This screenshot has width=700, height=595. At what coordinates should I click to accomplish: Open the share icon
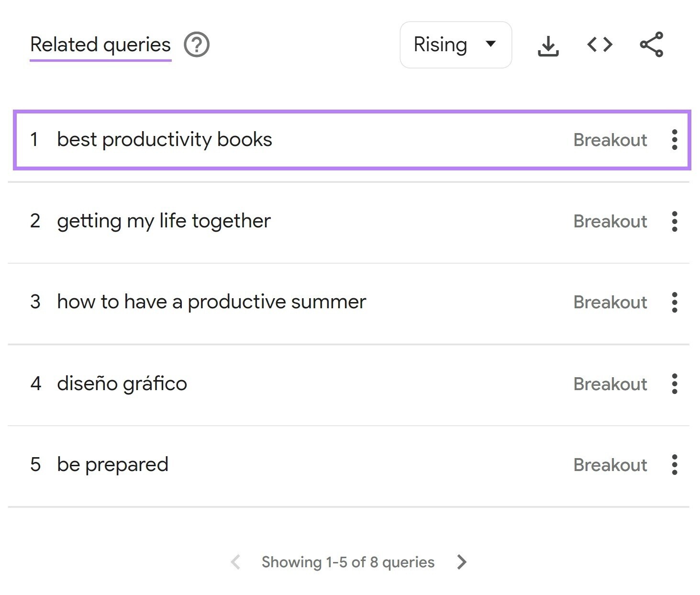coord(651,45)
